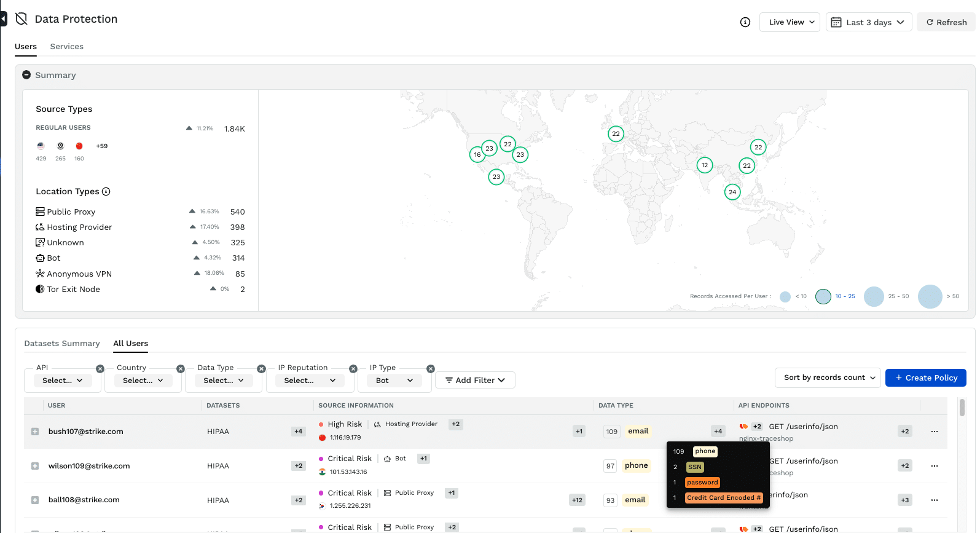
Task: Open more options for bush107@strike.com row
Action: pyautogui.click(x=934, y=432)
